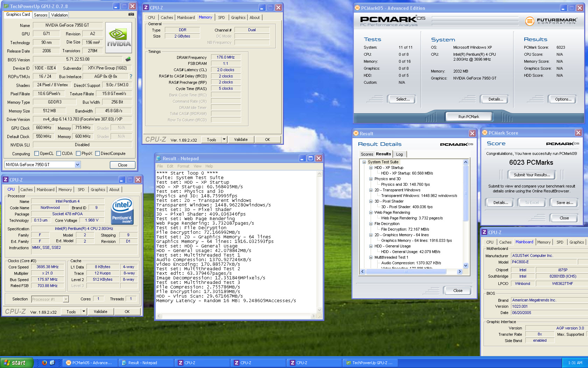The height and width of the screenshot is (368, 588).
Task: Collapse the Physics and 3D node
Action: point(371,179)
